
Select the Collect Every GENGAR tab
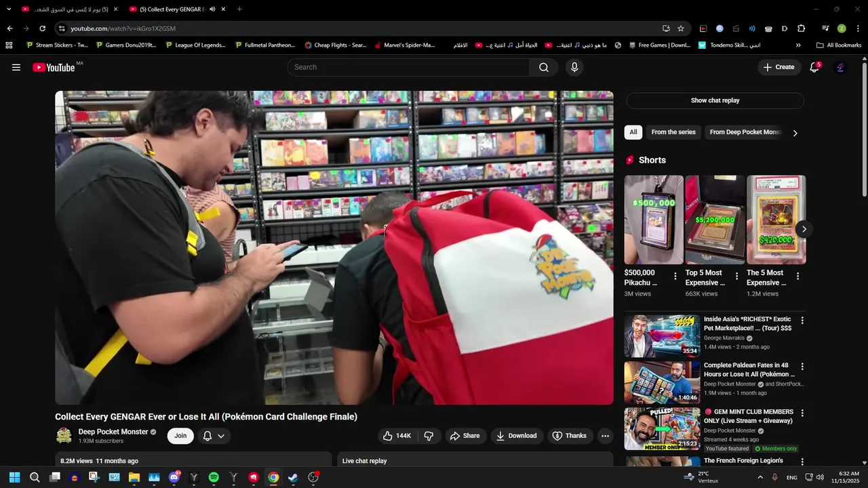point(178,9)
